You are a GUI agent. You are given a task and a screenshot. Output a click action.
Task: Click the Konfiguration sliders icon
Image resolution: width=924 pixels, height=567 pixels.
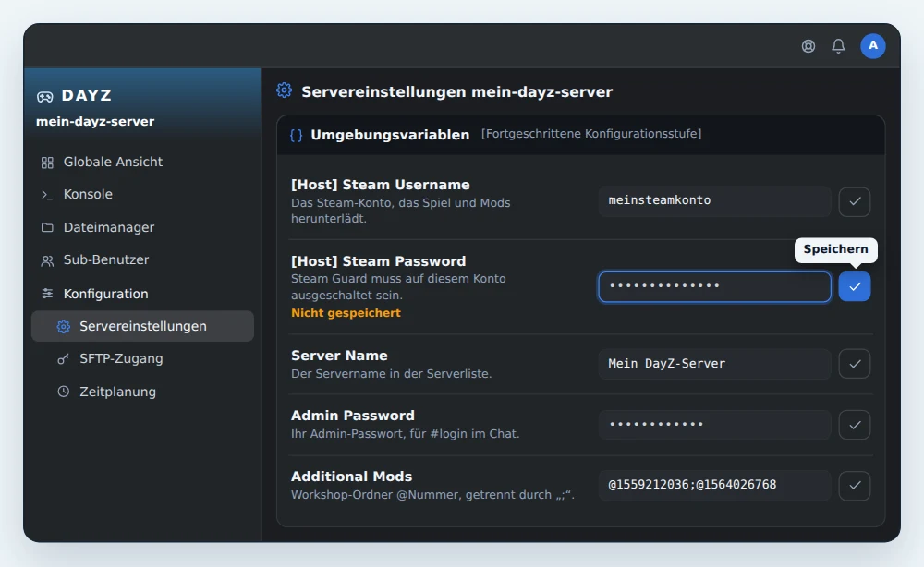click(47, 294)
